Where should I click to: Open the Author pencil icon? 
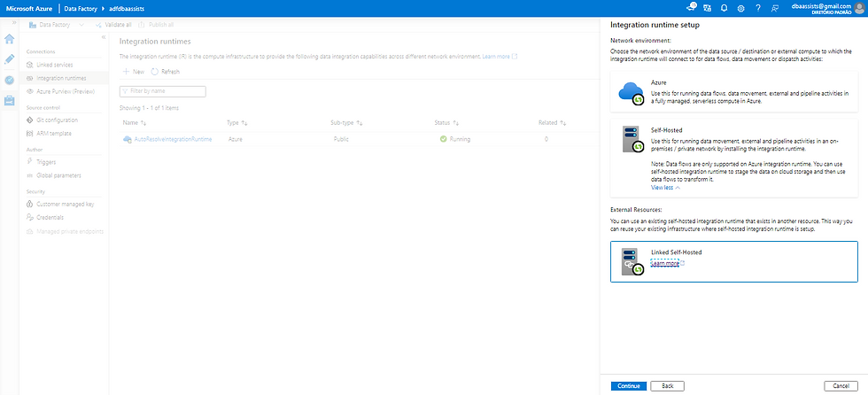tap(10, 59)
